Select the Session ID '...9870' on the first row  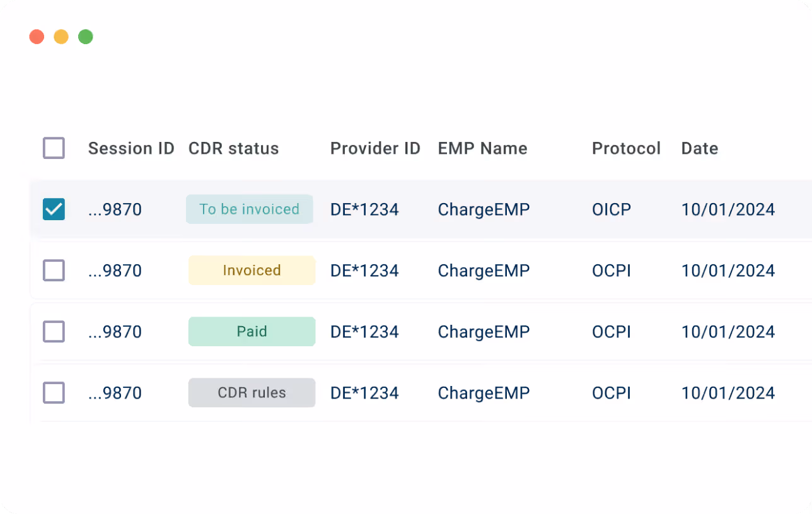coord(115,209)
